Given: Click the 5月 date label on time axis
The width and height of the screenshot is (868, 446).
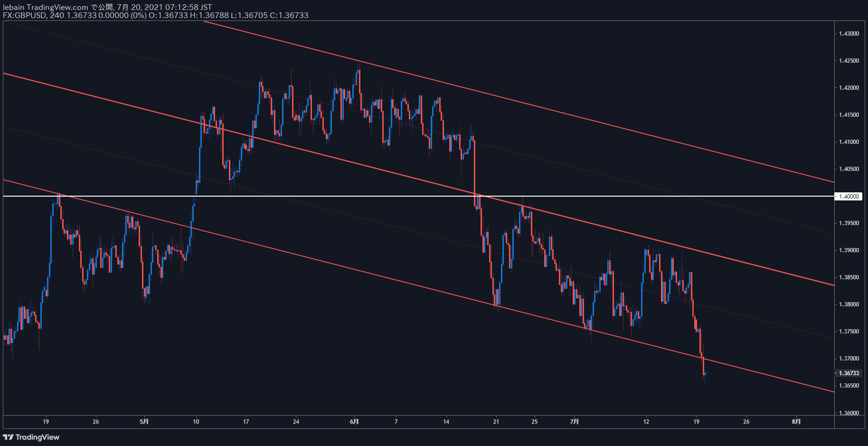Looking at the screenshot, I should pos(145,422).
